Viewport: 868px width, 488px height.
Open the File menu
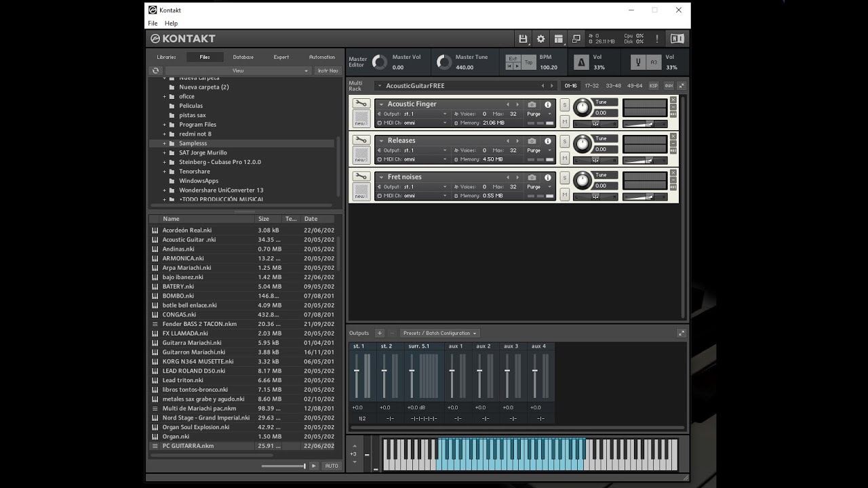click(153, 23)
